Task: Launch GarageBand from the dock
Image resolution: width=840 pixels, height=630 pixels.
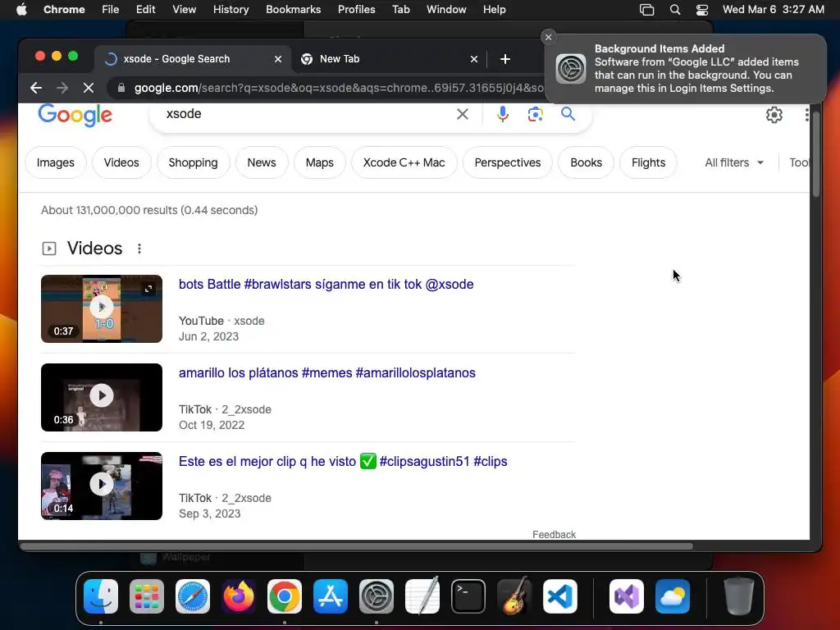Action: pyautogui.click(x=514, y=596)
